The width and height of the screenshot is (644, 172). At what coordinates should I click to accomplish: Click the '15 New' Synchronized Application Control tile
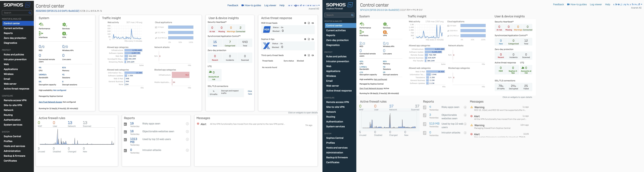tap(215, 43)
